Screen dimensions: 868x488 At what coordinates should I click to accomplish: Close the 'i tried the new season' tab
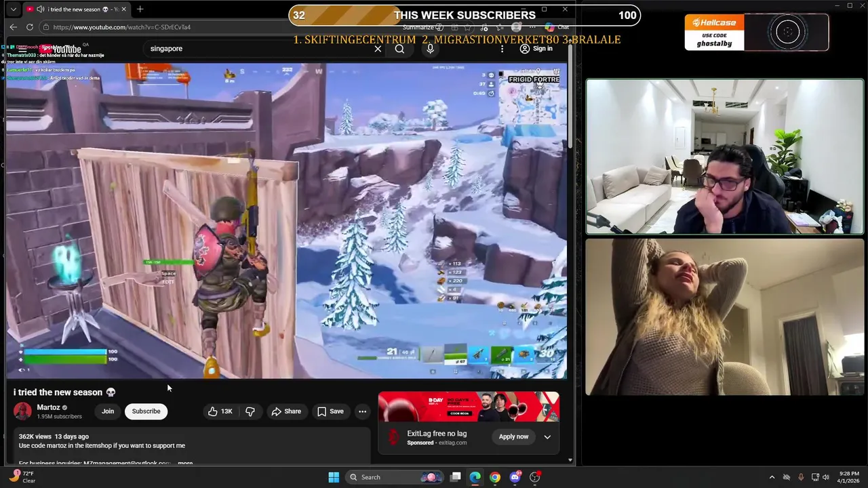(123, 9)
